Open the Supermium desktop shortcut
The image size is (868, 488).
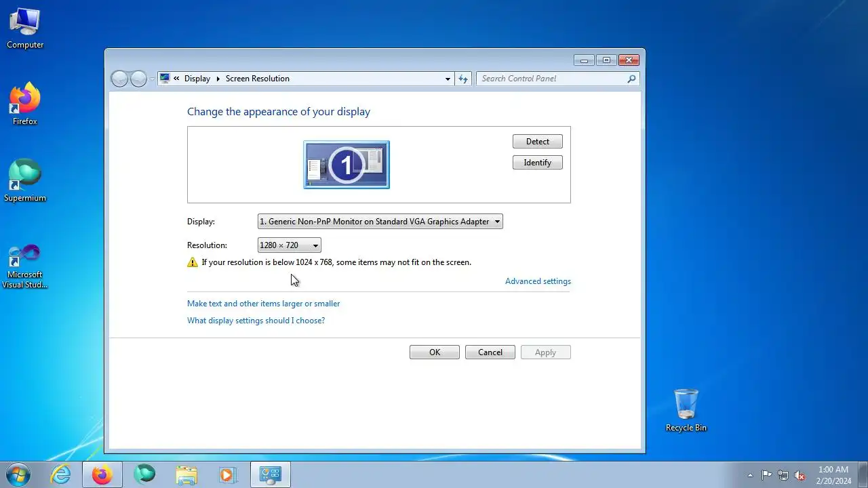(25, 181)
